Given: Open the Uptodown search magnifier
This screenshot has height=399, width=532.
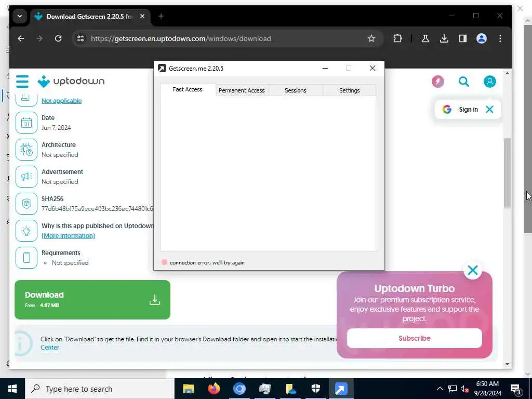Looking at the screenshot, I should [463, 82].
